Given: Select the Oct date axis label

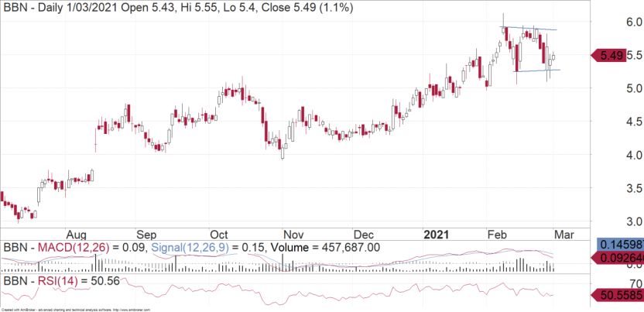Looking at the screenshot, I should tap(219, 235).
